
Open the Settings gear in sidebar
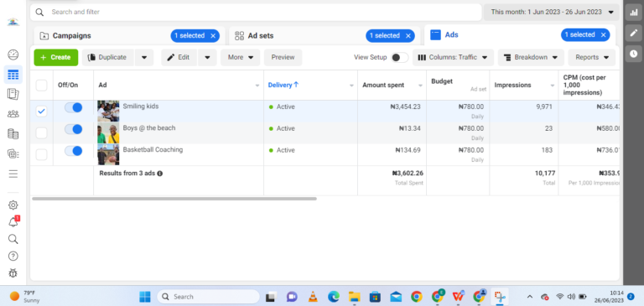13,205
